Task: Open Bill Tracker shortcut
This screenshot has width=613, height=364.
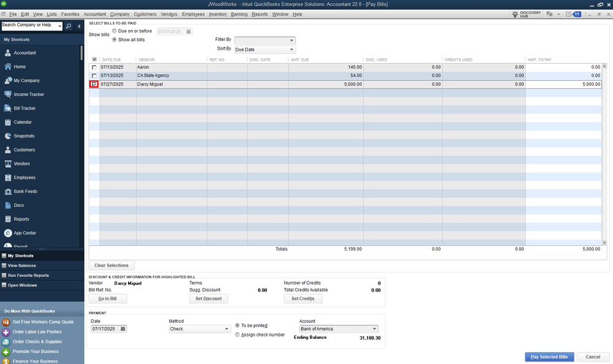Action: [x=25, y=108]
